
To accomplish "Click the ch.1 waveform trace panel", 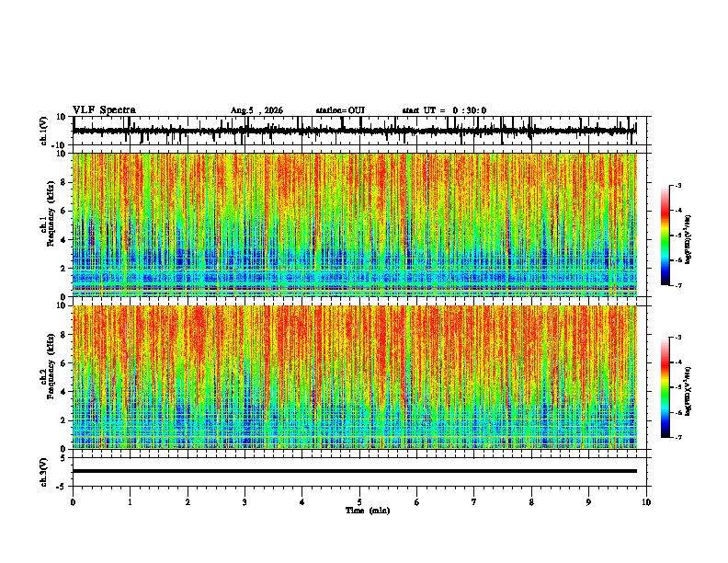I will pyautogui.click(x=359, y=131).
